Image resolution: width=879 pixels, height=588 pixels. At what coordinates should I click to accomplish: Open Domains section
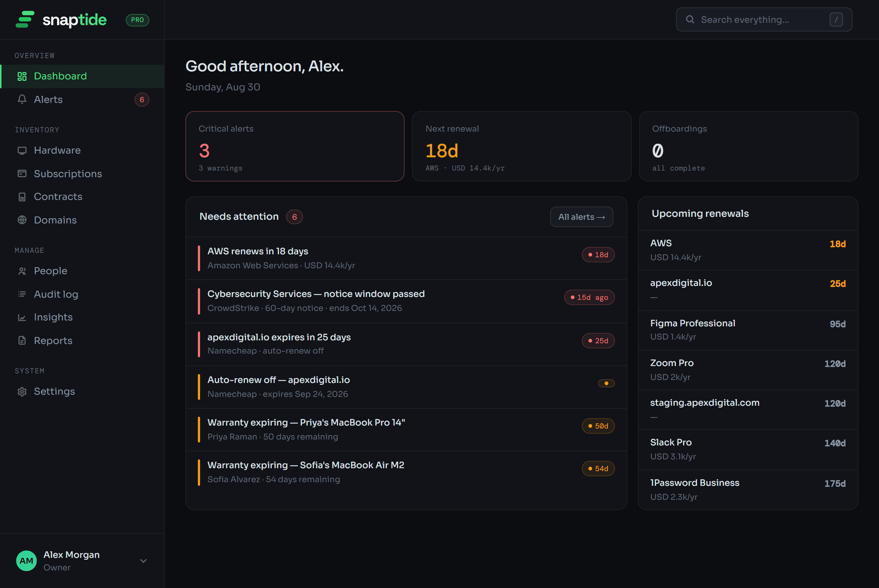(82, 220)
